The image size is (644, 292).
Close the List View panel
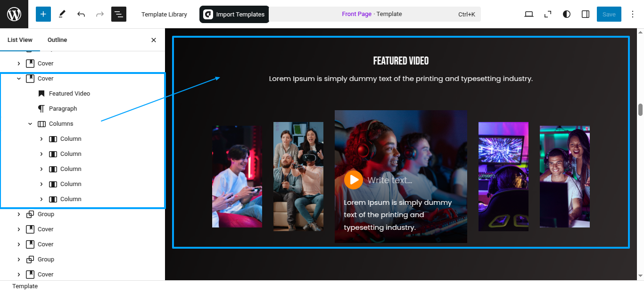coord(154,40)
